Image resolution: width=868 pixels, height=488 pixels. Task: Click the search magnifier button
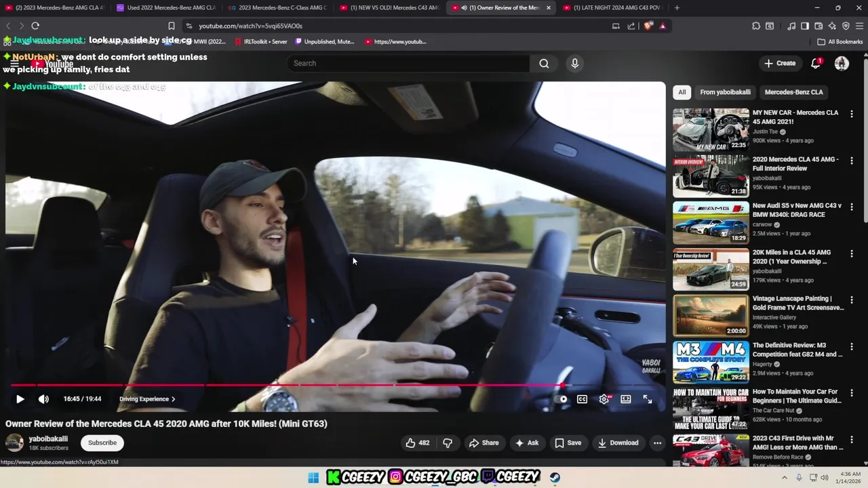pos(544,63)
